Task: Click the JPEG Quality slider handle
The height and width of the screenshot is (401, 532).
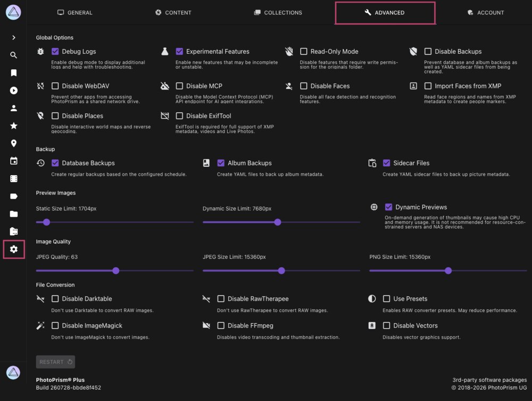Action: click(x=116, y=271)
